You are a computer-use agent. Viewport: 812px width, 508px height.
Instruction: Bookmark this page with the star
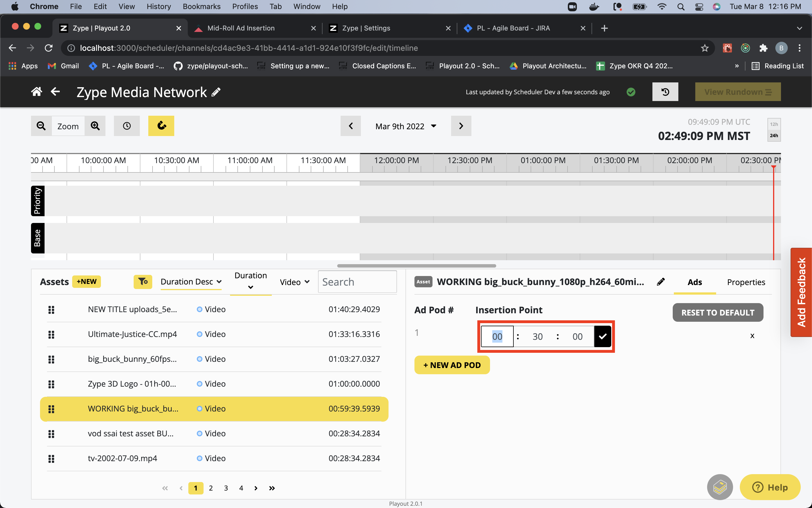point(705,48)
